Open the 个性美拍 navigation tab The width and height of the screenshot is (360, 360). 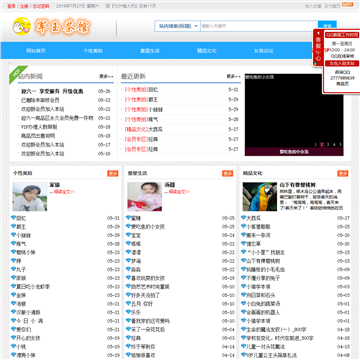tap(93, 51)
